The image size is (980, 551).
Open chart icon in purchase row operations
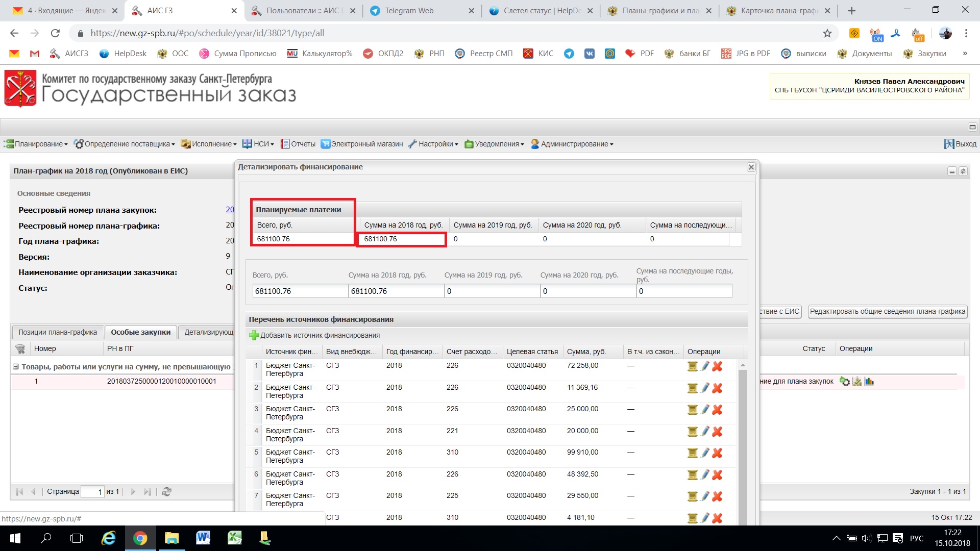[x=869, y=382]
